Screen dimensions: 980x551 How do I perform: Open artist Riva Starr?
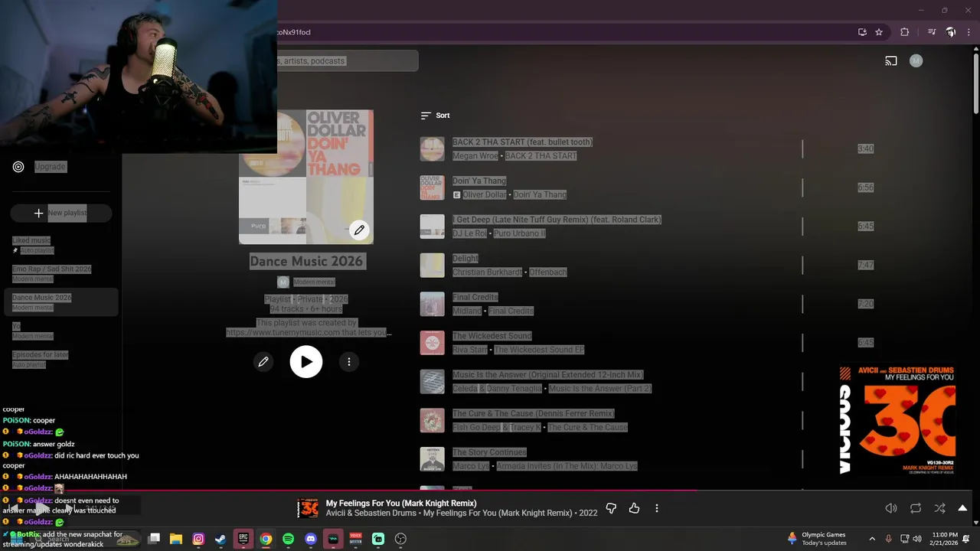pyautogui.click(x=469, y=350)
